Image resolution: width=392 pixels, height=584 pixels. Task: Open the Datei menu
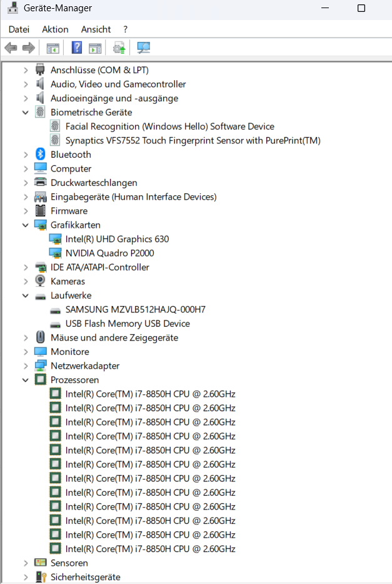(19, 29)
